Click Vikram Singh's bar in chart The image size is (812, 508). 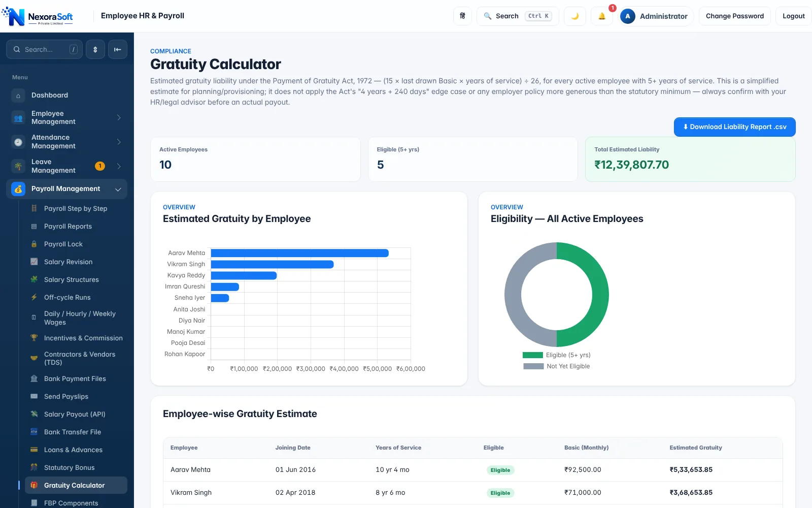pyautogui.click(x=273, y=264)
